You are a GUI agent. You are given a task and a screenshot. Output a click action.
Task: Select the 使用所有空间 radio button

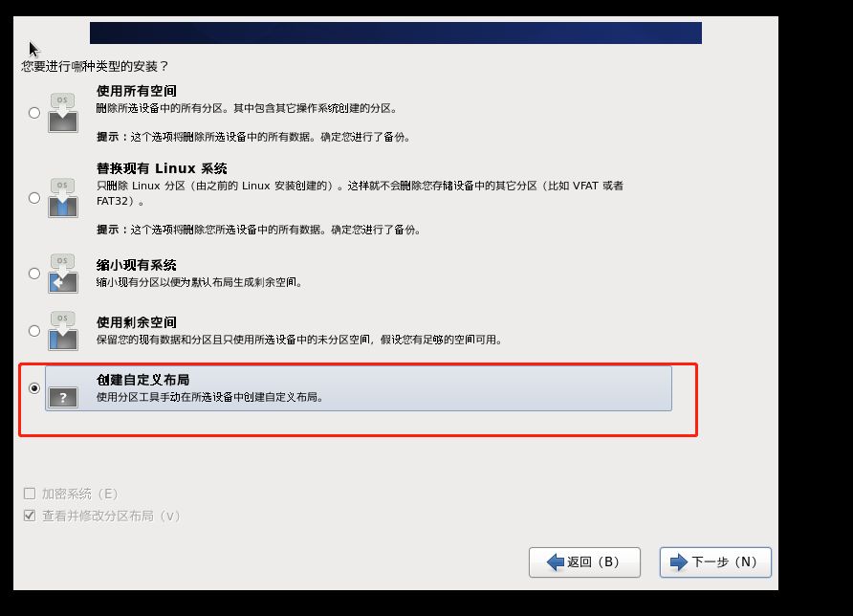(x=34, y=113)
